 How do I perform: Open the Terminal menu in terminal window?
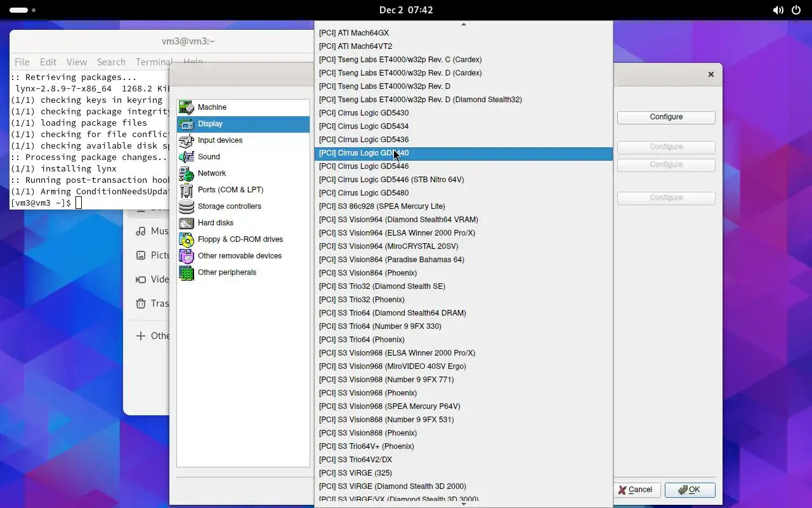[x=154, y=62]
